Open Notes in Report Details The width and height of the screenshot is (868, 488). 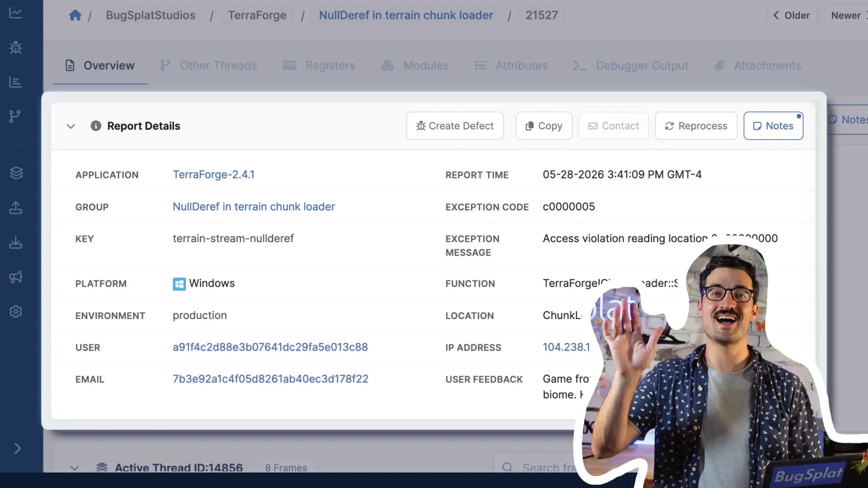(774, 126)
